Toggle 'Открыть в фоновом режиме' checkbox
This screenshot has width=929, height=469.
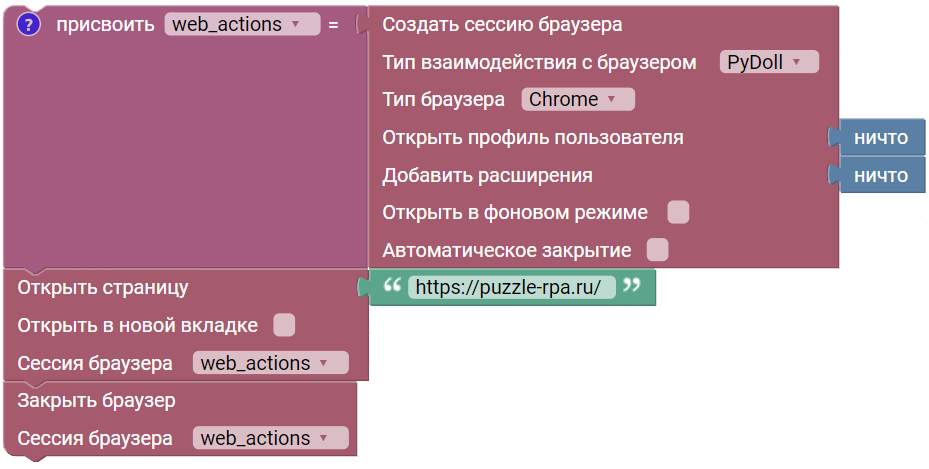678,212
